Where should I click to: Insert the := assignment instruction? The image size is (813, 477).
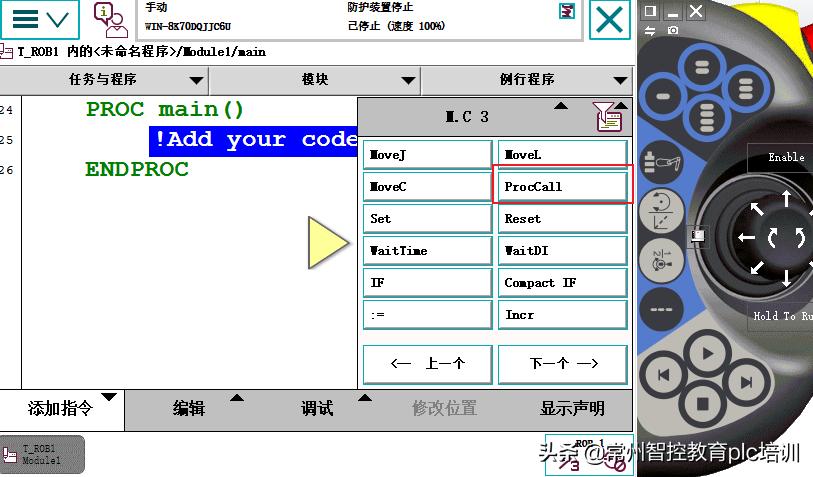click(x=427, y=315)
